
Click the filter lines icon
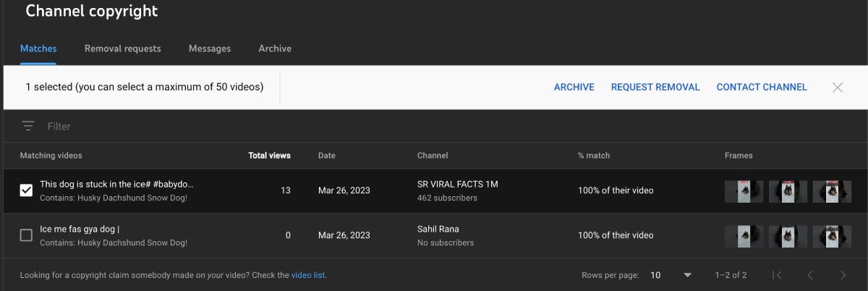28,126
